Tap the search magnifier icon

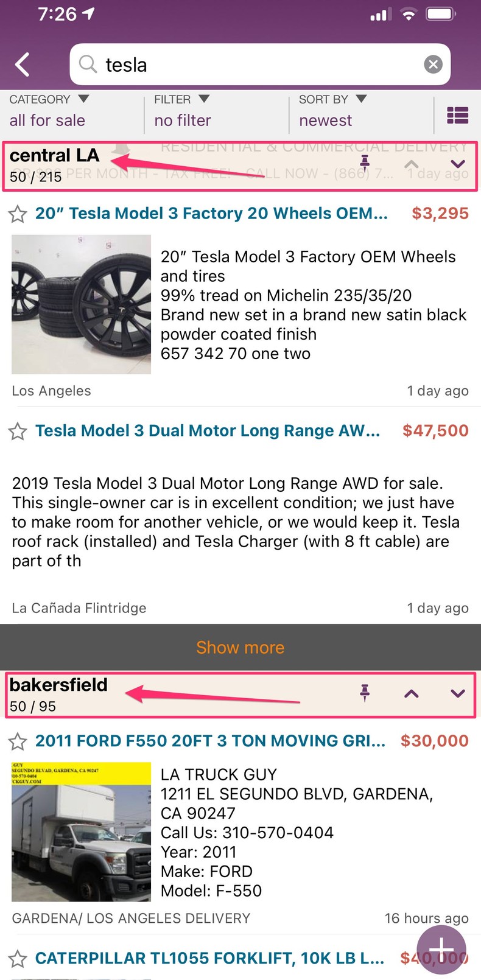[x=88, y=64]
